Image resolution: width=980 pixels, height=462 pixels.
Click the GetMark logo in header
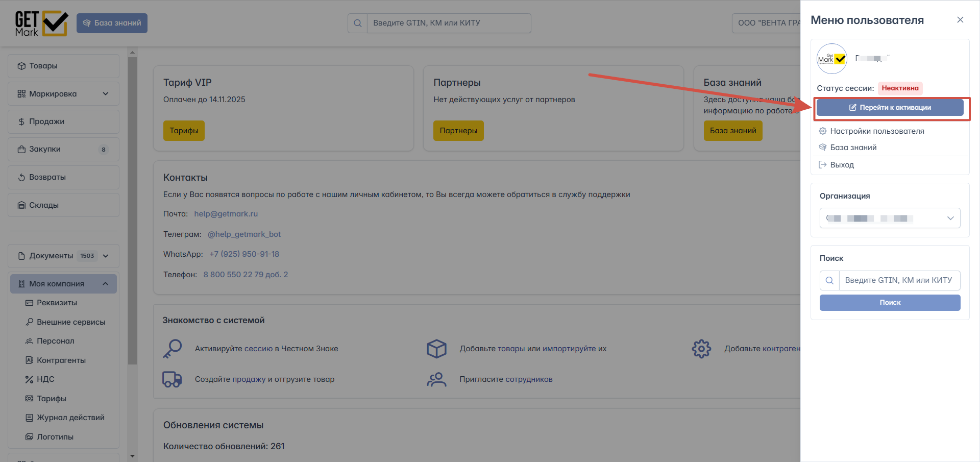[x=41, y=23]
